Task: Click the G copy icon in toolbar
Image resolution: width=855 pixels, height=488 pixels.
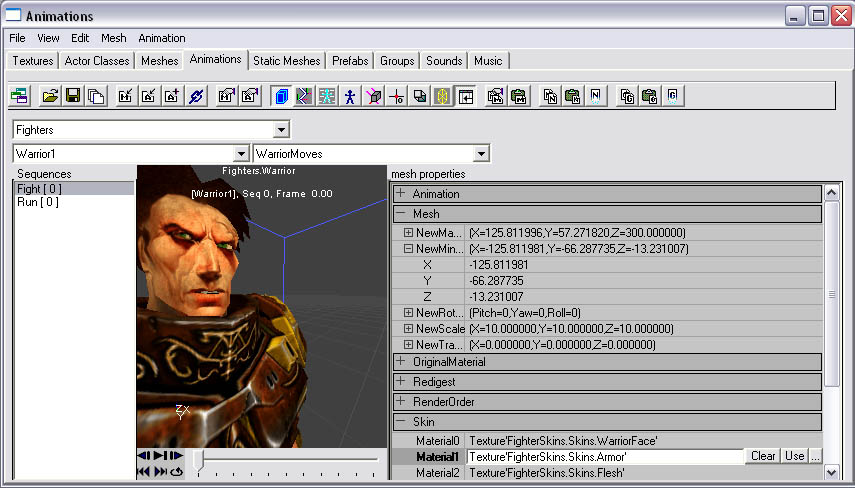Action: (626, 96)
